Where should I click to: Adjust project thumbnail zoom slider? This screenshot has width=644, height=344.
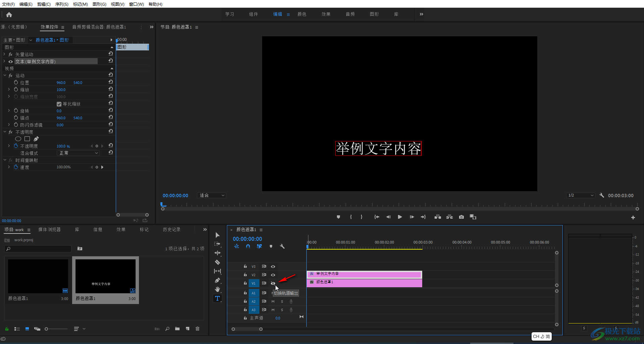pos(46,329)
